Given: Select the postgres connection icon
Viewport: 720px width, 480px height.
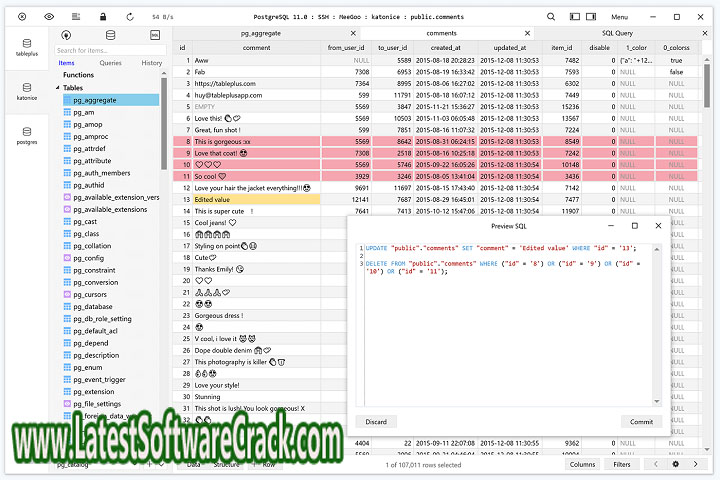Looking at the screenshot, I should click(27, 136).
